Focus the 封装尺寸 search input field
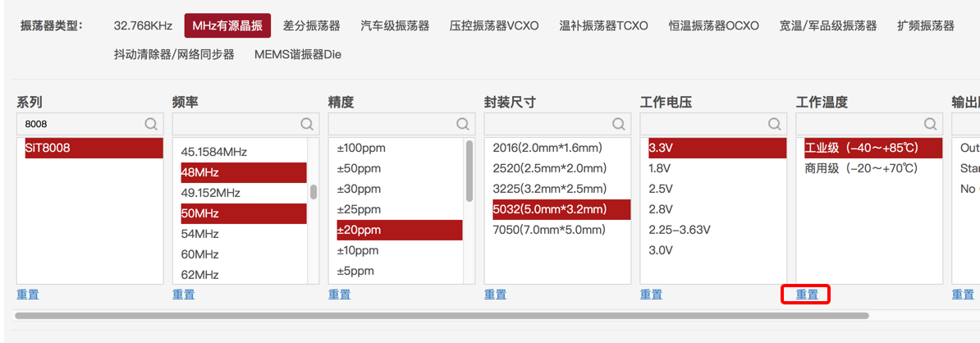The width and height of the screenshot is (980, 343). (x=557, y=124)
